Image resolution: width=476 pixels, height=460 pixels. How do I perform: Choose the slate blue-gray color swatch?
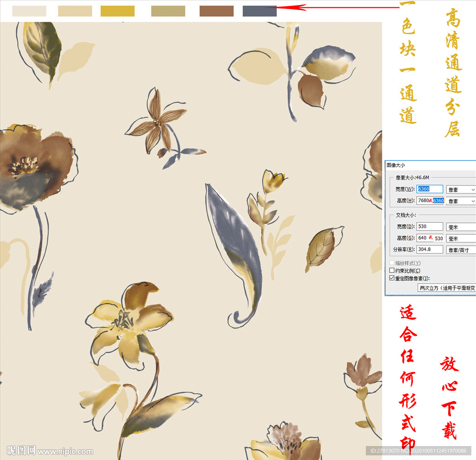click(259, 11)
